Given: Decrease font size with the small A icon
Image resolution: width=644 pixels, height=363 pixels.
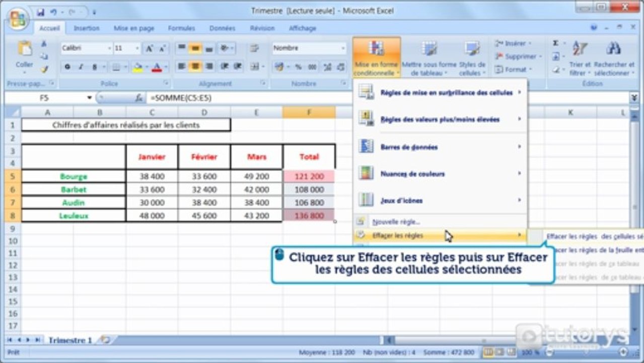Looking at the screenshot, I should [x=162, y=48].
